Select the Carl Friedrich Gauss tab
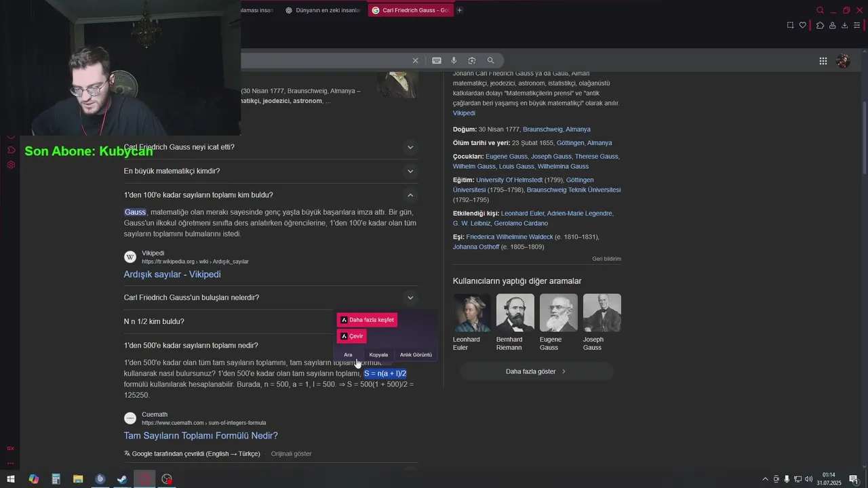This screenshot has width=868, height=488. click(x=411, y=10)
